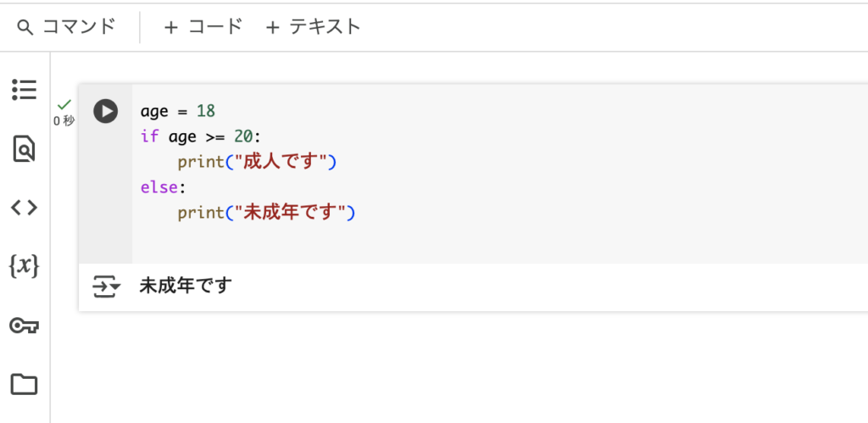
Task: Click the output actions icon beside 未成年です
Action: click(x=106, y=287)
